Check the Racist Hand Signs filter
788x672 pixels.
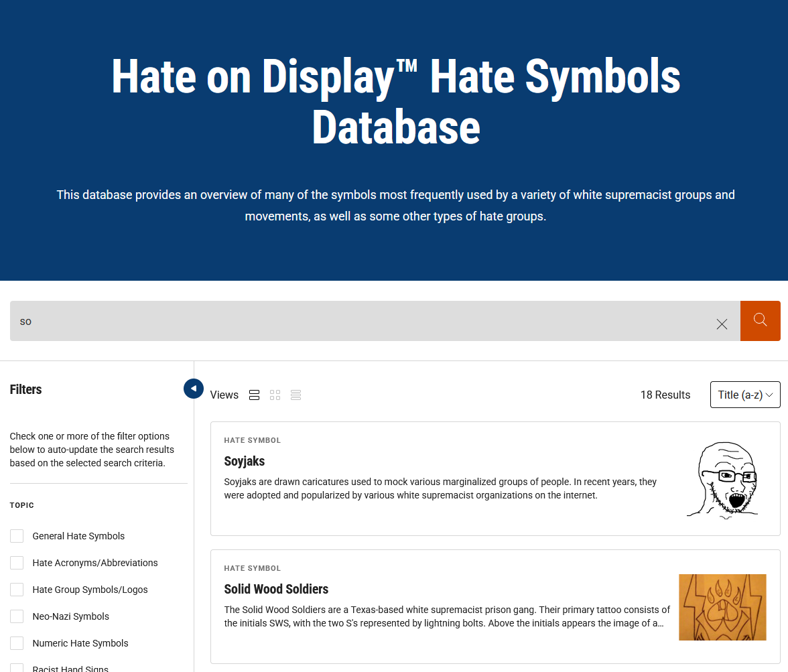[x=17, y=667]
